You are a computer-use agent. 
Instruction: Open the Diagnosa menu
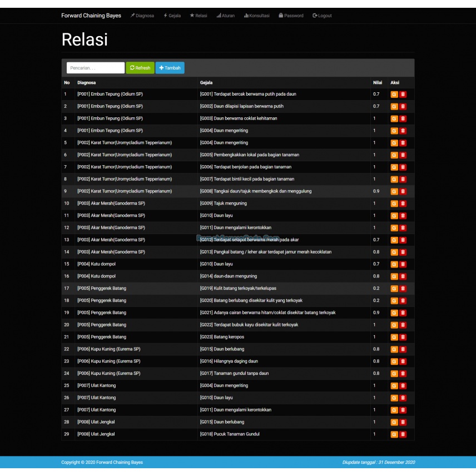click(x=142, y=16)
